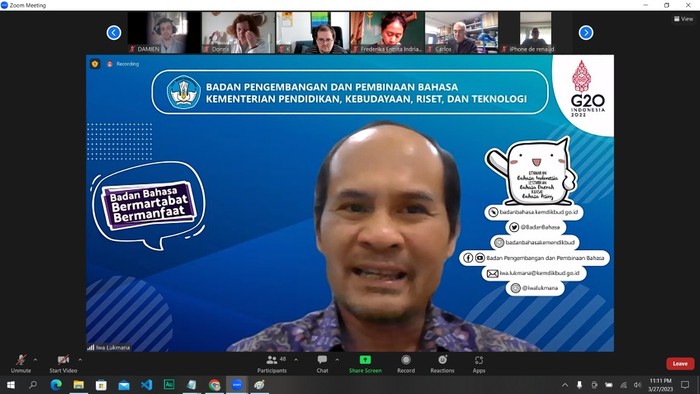Open Windows notification center
Viewport: 700px width, 394px height.
pos(685,385)
